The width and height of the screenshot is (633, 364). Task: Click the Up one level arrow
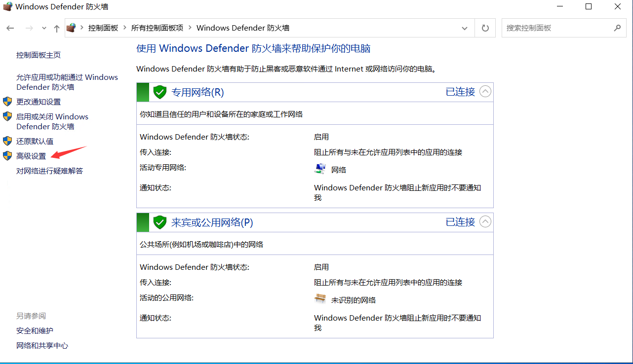click(x=57, y=28)
